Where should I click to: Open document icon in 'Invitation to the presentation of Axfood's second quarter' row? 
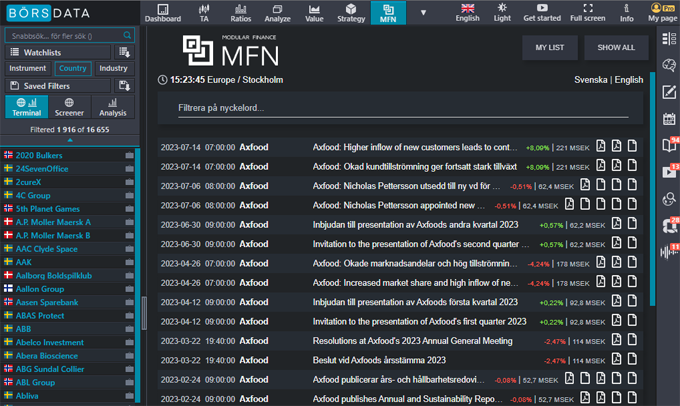(x=632, y=243)
